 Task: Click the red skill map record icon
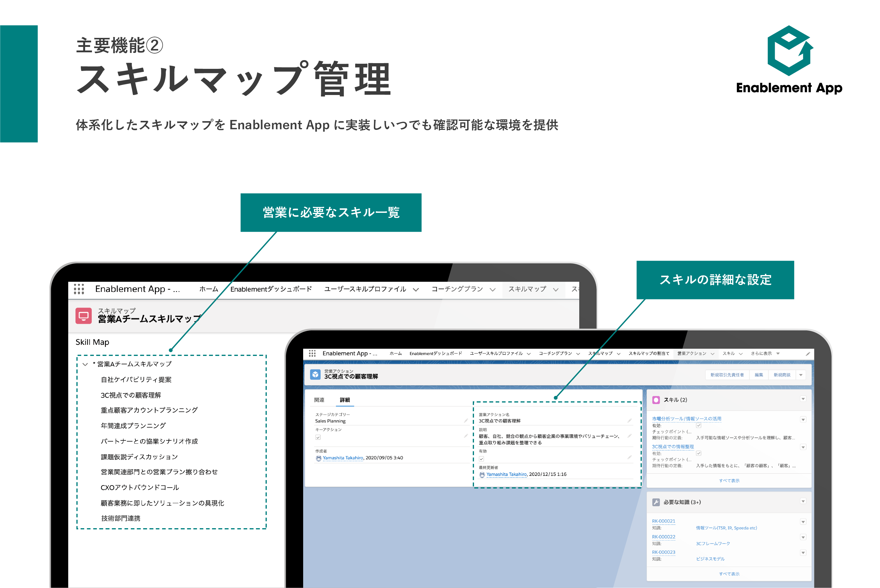pos(84,316)
